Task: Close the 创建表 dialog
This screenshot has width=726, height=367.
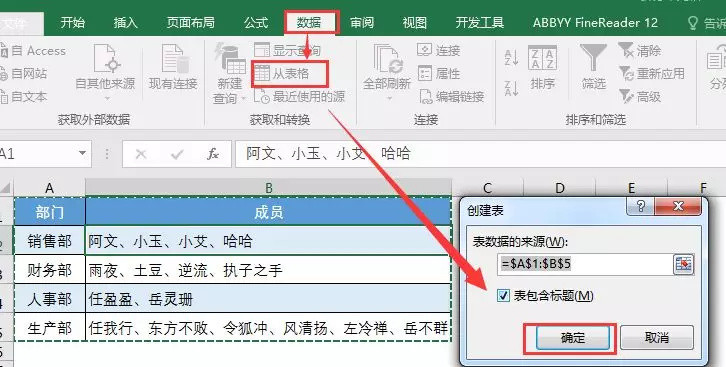Action: (678, 206)
